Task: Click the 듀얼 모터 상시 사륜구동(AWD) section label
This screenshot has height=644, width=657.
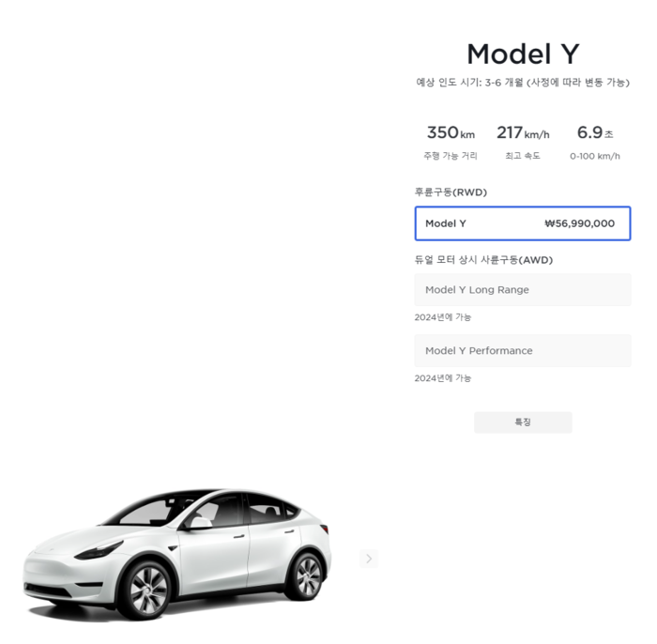Action: (483, 260)
